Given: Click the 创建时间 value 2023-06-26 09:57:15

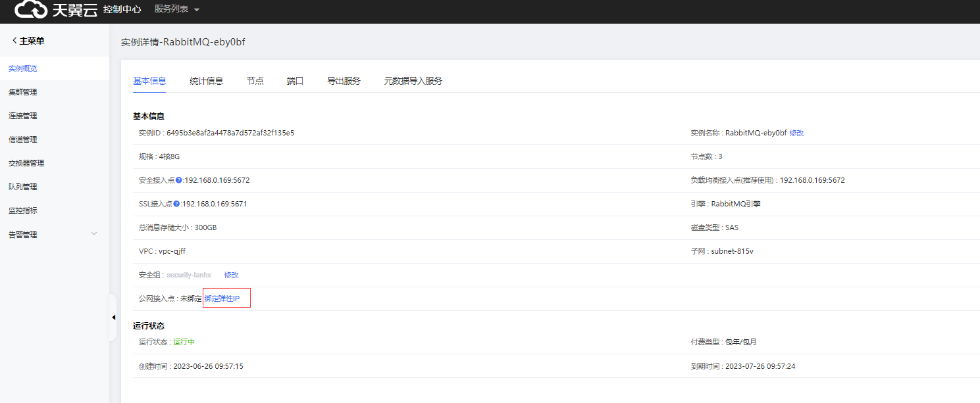Looking at the screenshot, I should pos(208,366).
